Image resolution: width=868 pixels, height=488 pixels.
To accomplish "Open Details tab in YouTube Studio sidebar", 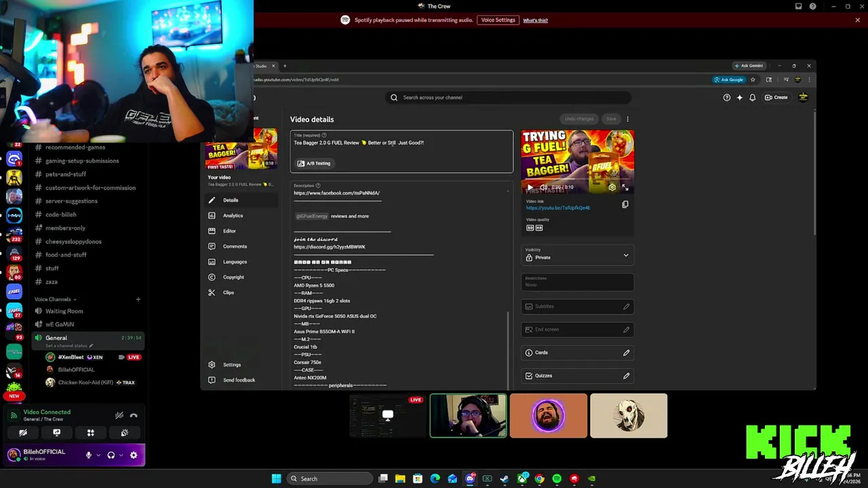I will click(241, 200).
